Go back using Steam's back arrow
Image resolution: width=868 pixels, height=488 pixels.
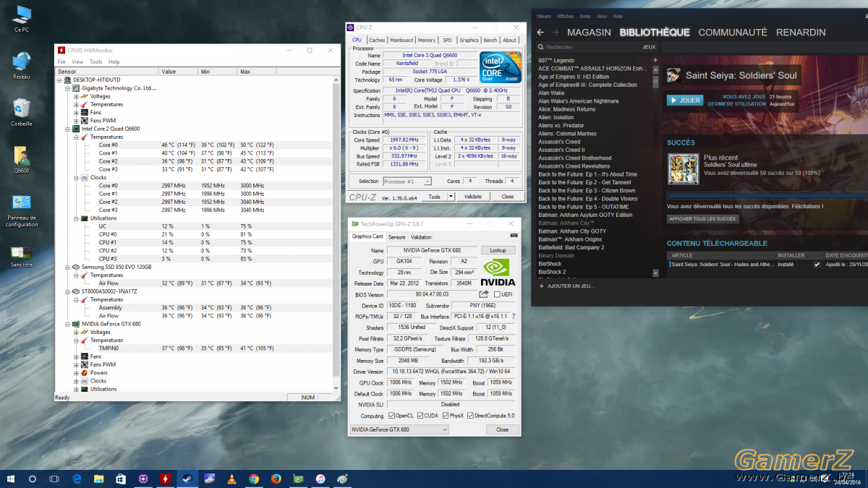(540, 33)
